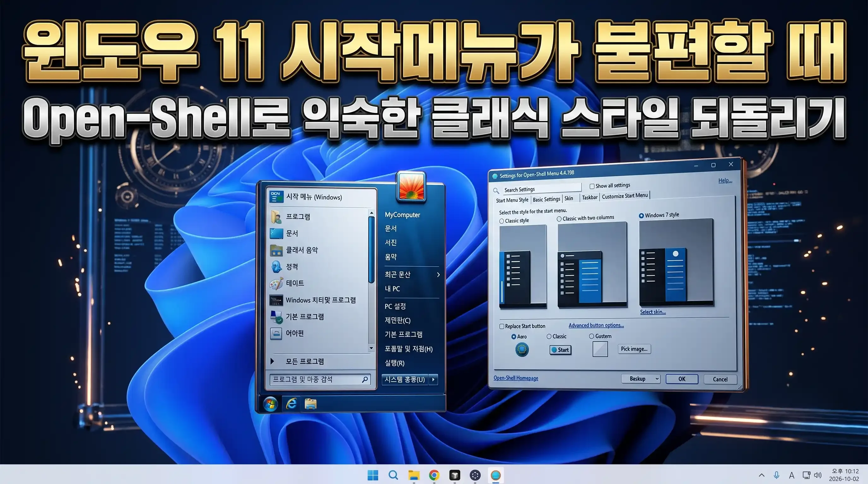Open Internet Explorer icon in classic taskbar
The height and width of the screenshot is (484, 868).
(x=291, y=404)
